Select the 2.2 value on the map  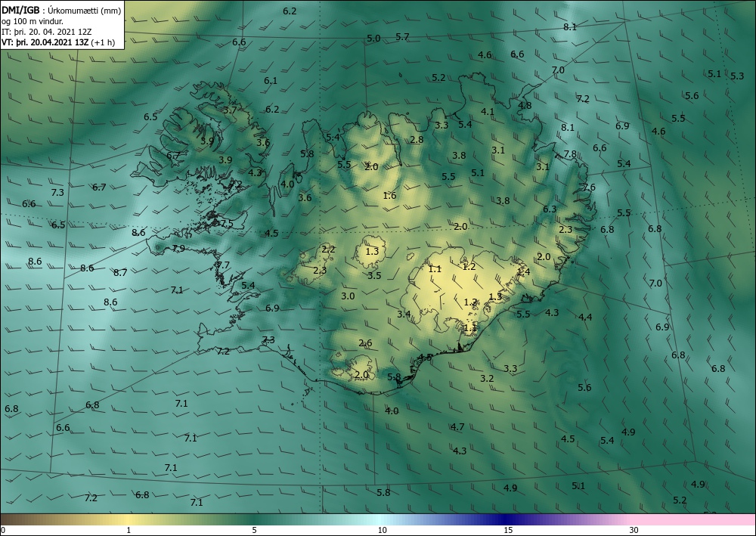click(328, 249)
